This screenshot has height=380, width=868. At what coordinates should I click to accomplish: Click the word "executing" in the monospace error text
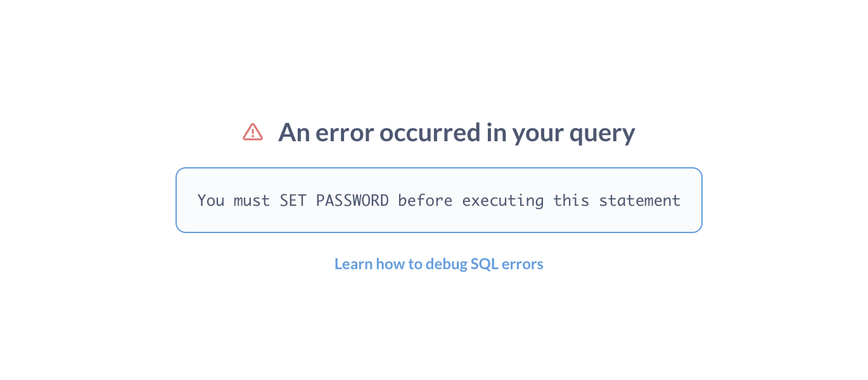[x=503, y=201]
